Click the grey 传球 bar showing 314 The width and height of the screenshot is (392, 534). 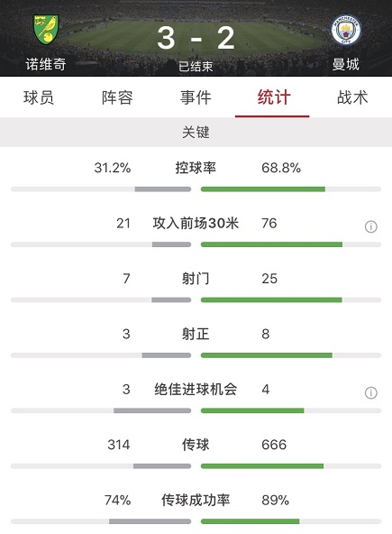coord(162,465)
